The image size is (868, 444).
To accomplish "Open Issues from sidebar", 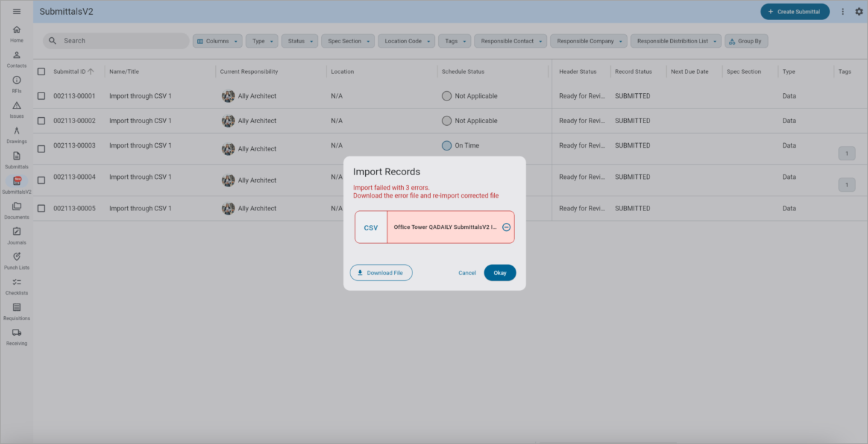I will (17, 110).
